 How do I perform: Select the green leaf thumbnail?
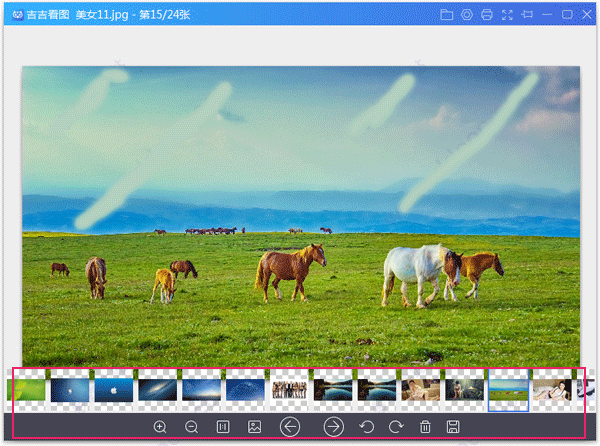click(26, 390)
